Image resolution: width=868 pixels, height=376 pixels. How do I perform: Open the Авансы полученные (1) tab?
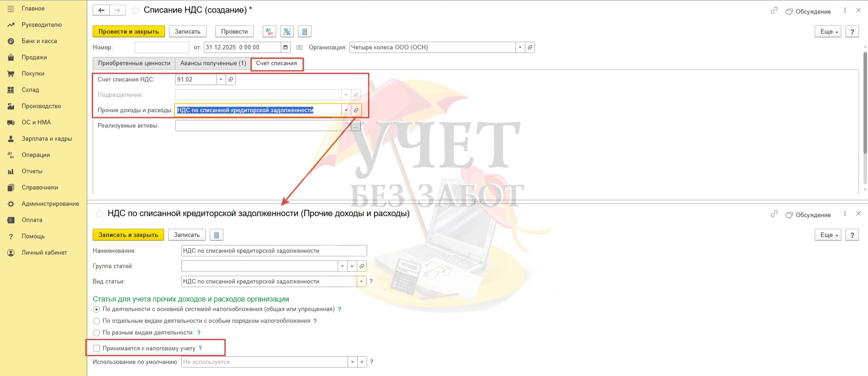213,63
